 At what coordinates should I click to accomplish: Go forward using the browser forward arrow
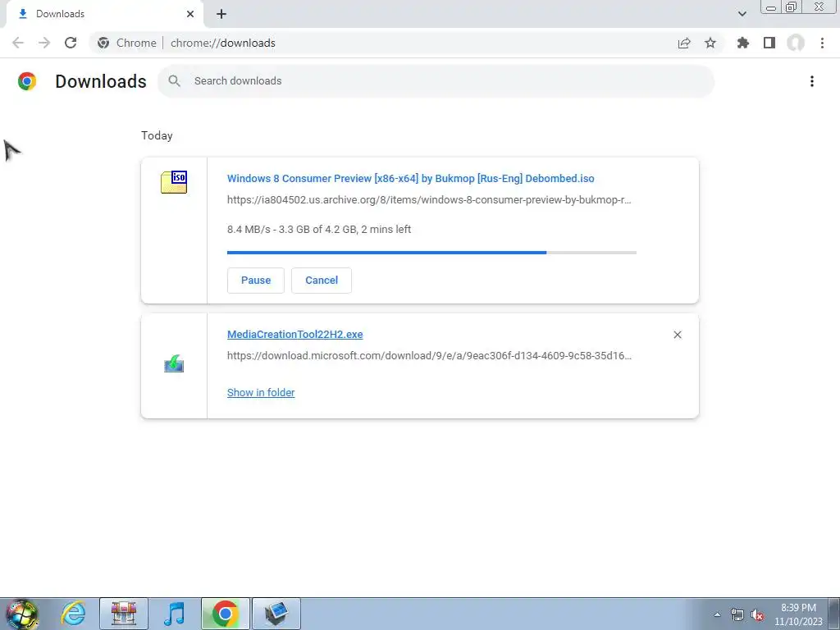(44, 43)
